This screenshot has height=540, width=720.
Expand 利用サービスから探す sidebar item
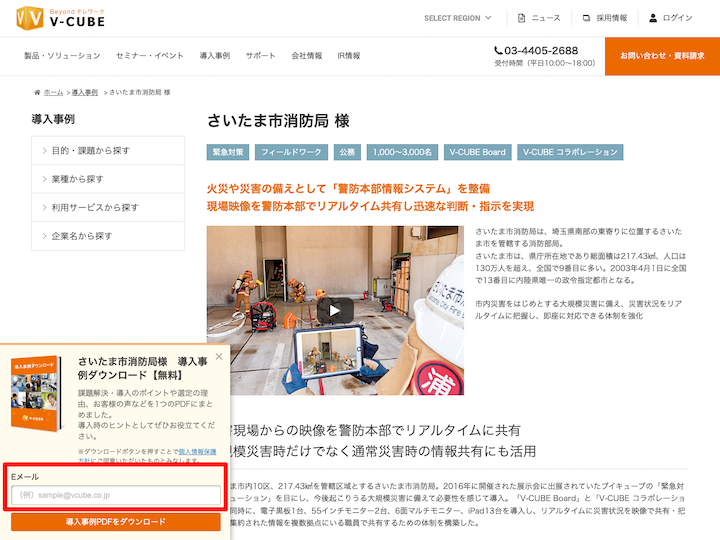(x=108, y=208)
